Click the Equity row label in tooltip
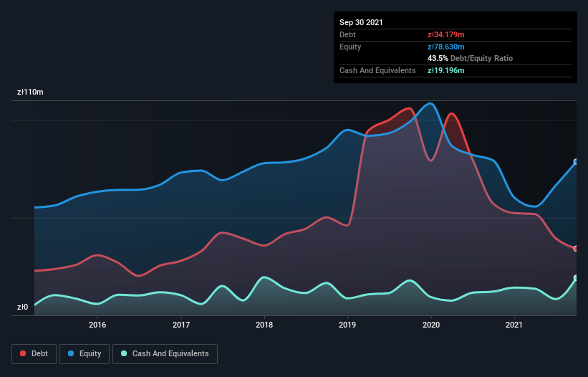588x377 pixels. pyautogui.click(x=350, y=47)
